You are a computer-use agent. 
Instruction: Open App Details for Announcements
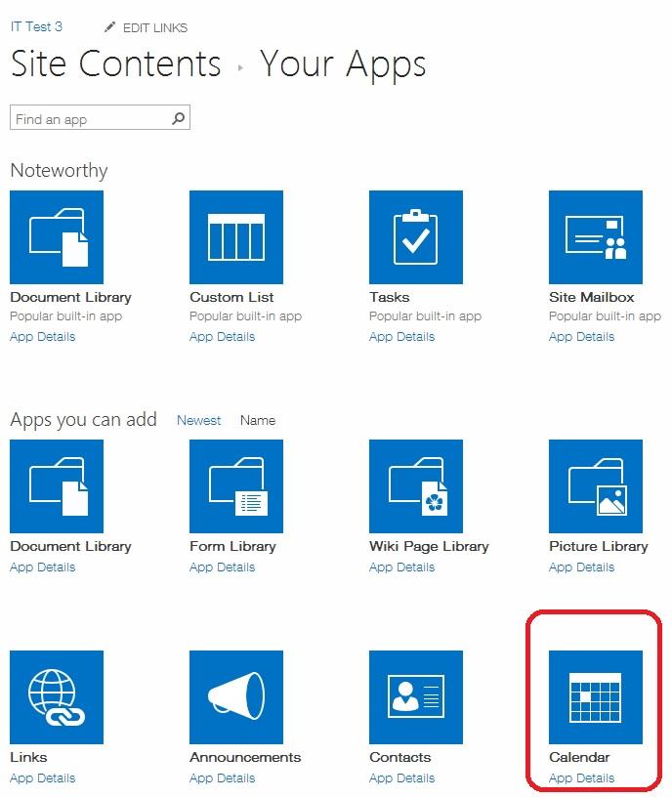point(222,778)
